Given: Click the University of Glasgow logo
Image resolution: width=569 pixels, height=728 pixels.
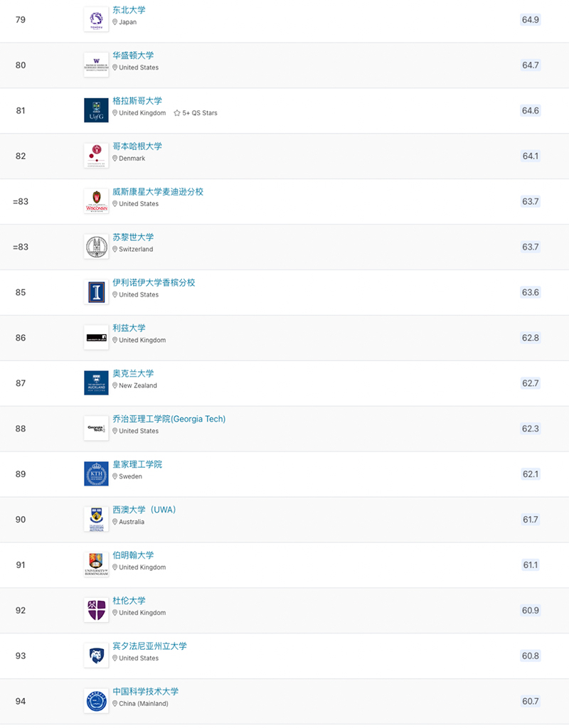Looking at the screenshot, I should [x=96, y=110].
